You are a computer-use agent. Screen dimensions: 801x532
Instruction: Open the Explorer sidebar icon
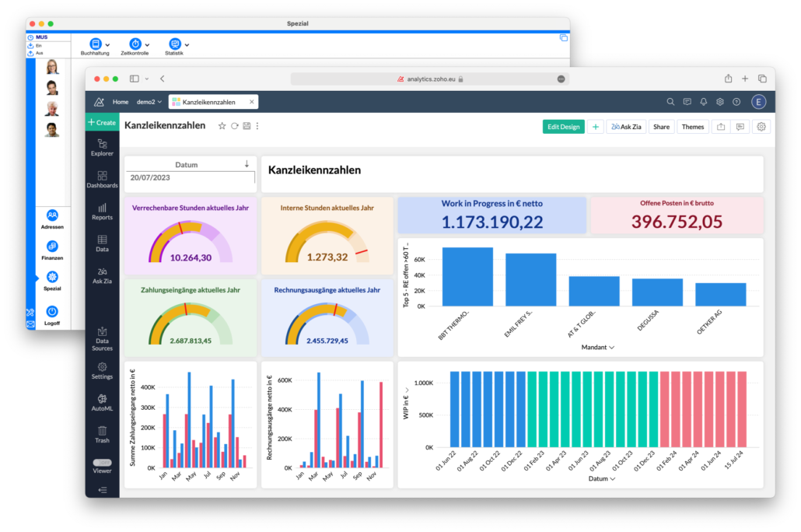point(102,146)
